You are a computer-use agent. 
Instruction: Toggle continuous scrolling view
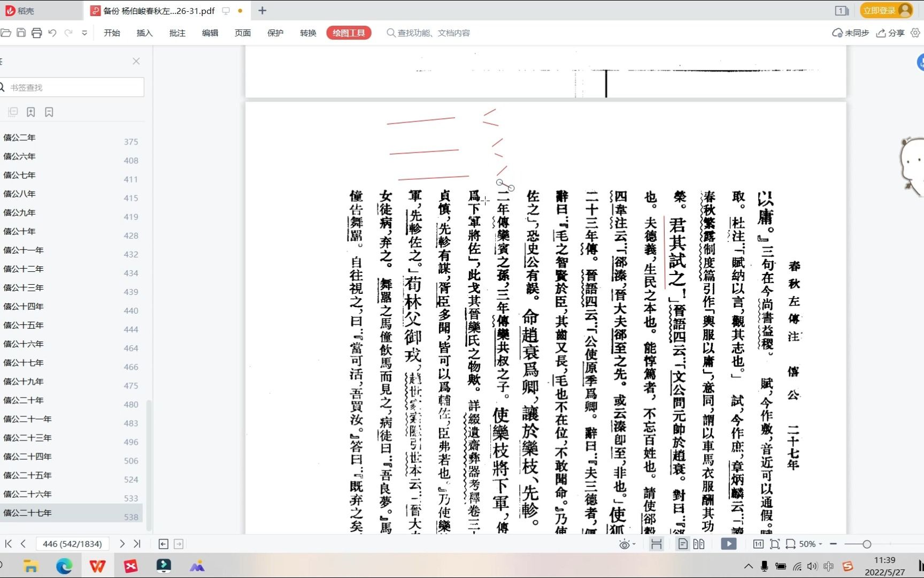coord(656,544)
